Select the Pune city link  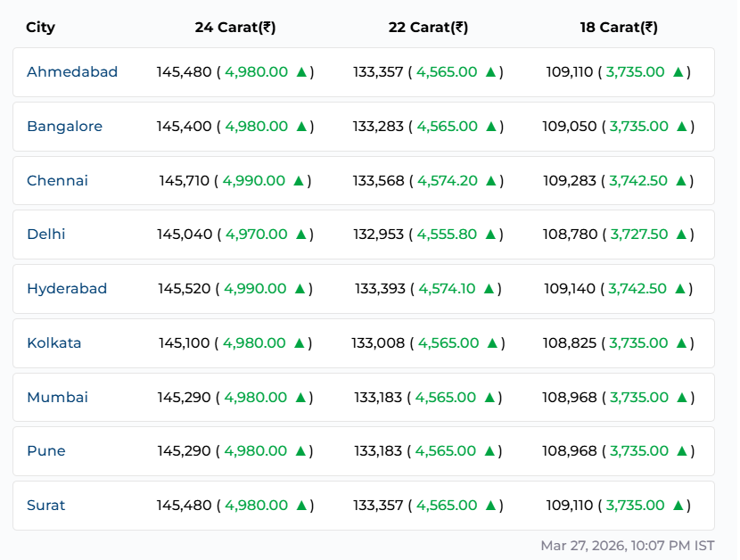tap(45, 451)
